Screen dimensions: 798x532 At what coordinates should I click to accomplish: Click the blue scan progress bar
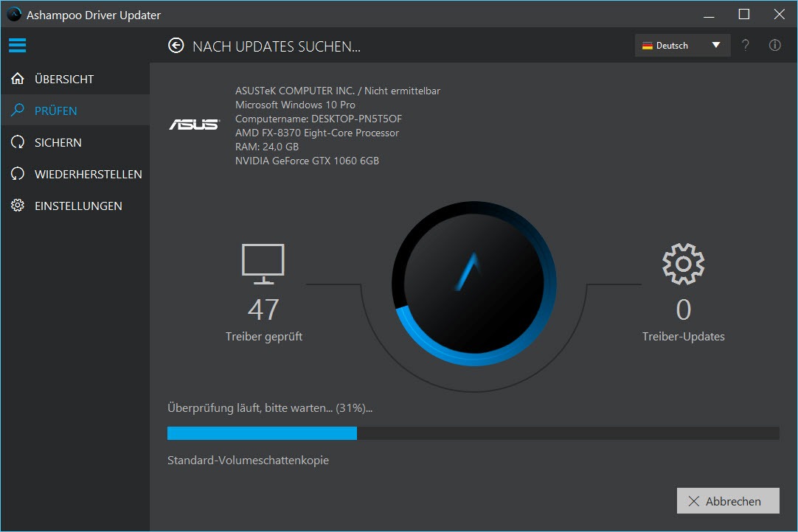473,433
